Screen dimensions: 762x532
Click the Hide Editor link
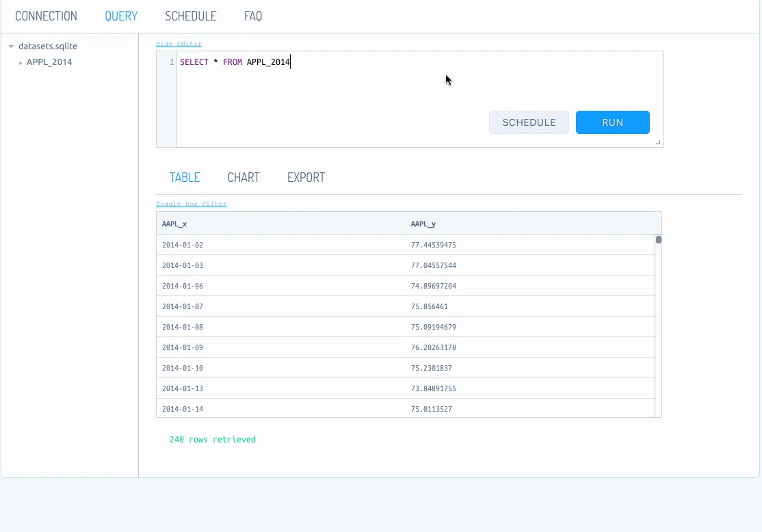(x=179, y=44)
